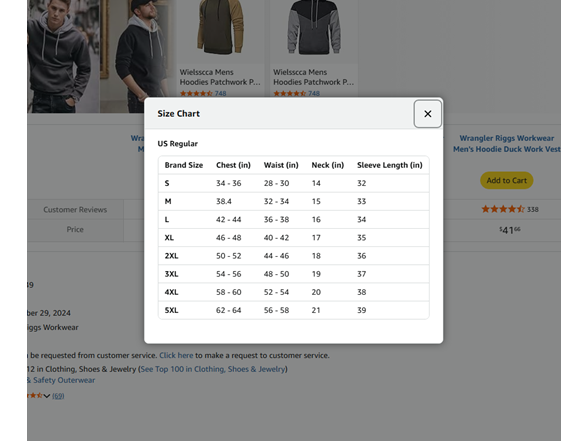Click the 'Price' row label
The width and height of the screenshot is (588, 441).
pyautogui.click(x=75, y=230)
